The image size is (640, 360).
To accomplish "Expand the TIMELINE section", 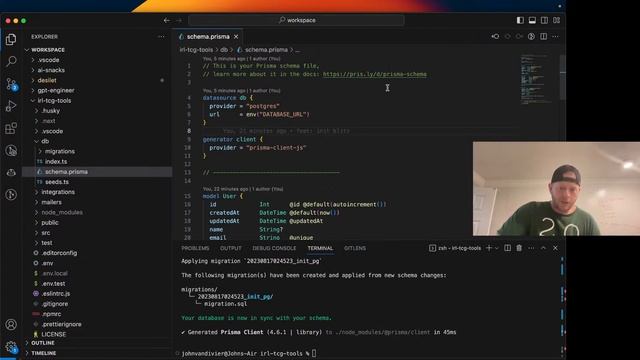I will coord(44,353).
